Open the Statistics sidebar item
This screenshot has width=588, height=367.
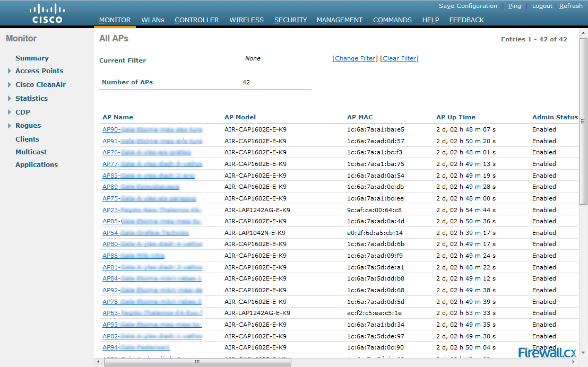(x=31, y=99)
